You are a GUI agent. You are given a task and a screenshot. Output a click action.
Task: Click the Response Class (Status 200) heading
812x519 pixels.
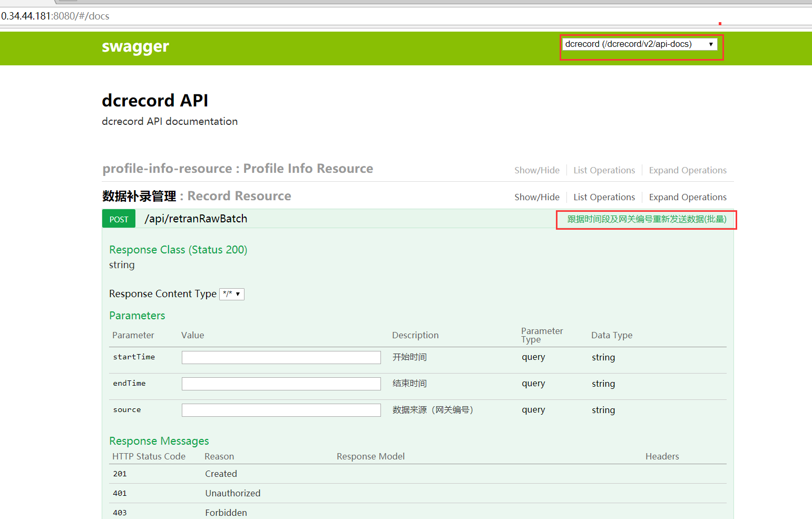tap(178, 250)
